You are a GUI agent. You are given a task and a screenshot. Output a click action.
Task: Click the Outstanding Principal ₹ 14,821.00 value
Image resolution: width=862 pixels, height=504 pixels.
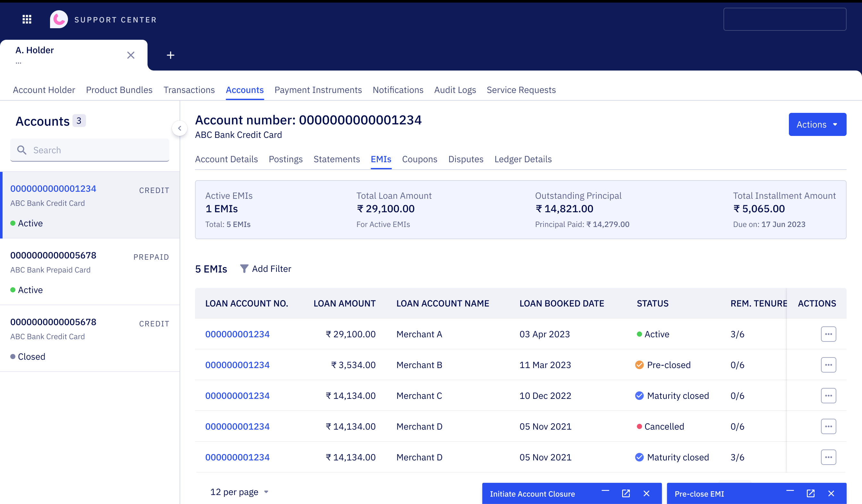[564, 209]
